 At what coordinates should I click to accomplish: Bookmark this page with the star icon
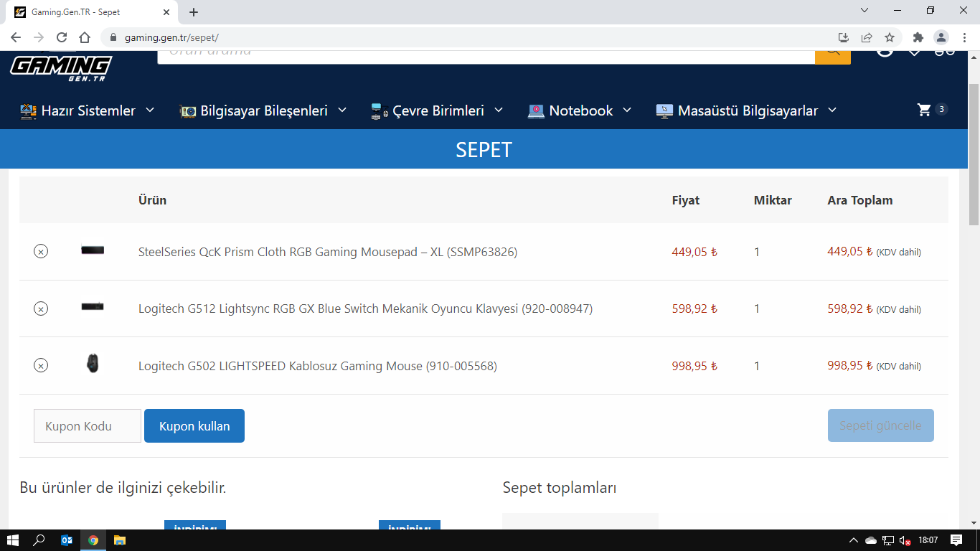[890, 37]
